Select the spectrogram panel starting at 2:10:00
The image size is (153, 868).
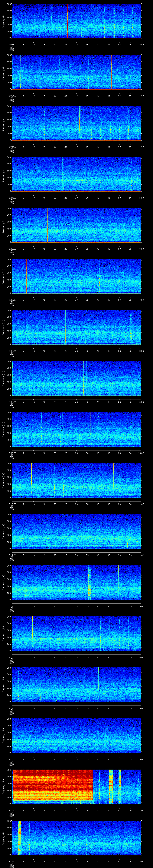click(77, 480)
